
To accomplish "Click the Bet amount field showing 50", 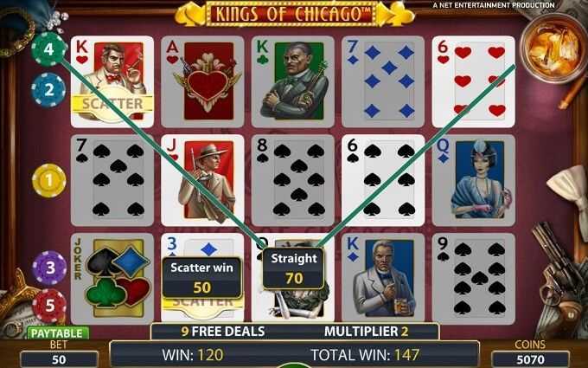I will click(60, 359).
